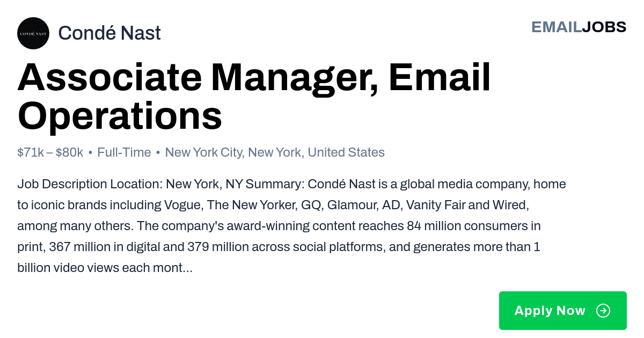Click the job description paragraph
644x338 pixels.
click(291, 226)
